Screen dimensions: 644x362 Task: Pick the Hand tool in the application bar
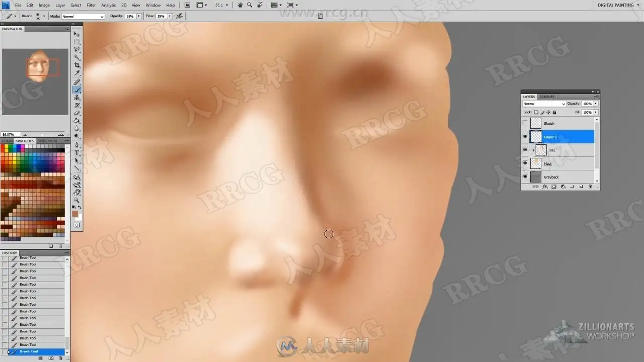tap(240, 5)
